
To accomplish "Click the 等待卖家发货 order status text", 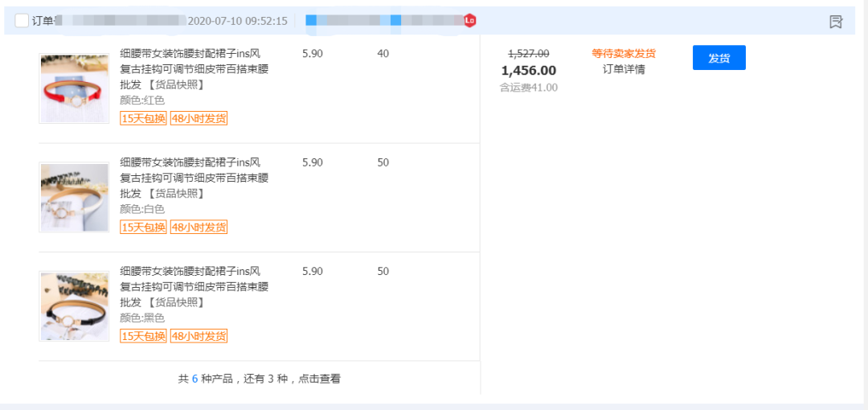I will click(624, 53).
